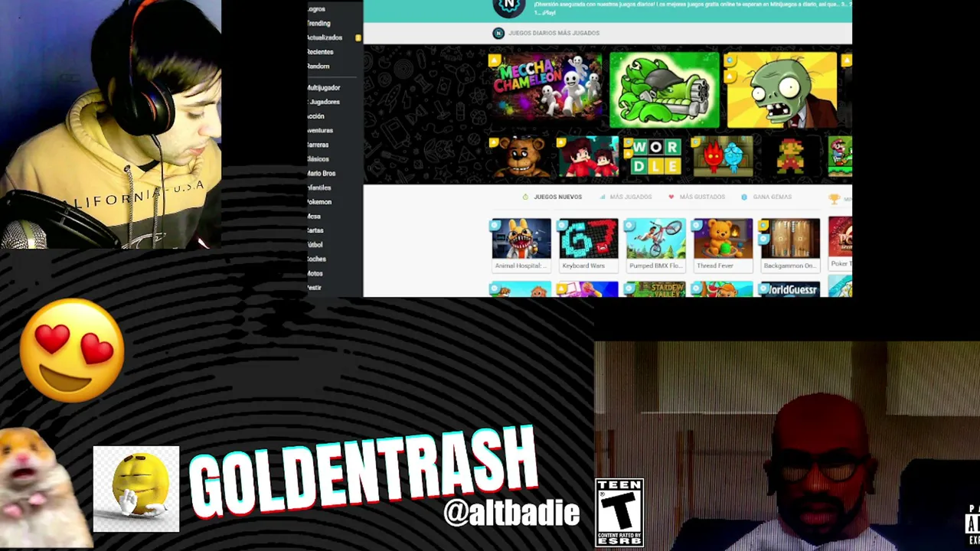Screen dimensions: 980x551
Task: Open Fútbol category in the sidebar
Action: (315, 245)
